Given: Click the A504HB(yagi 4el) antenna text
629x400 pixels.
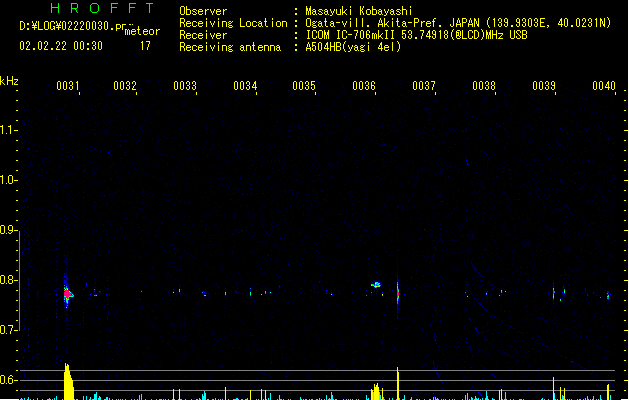Looking at the screenshot, I should pos(353,47).
